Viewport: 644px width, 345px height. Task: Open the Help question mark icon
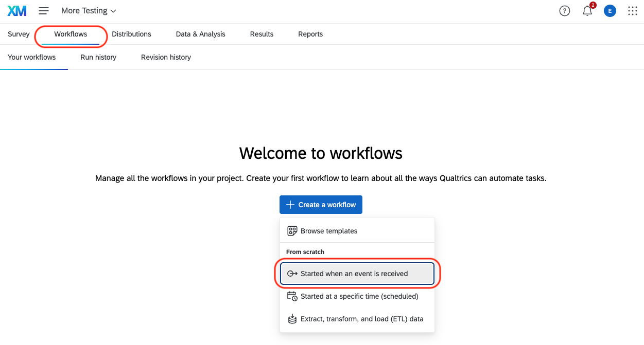point(565,11)
